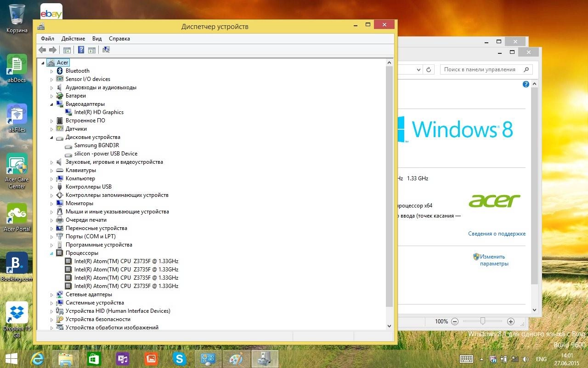The height and width of the screenshot is (368, 588).
Task: Click the Датчики category icon
Action: point(59,129)
